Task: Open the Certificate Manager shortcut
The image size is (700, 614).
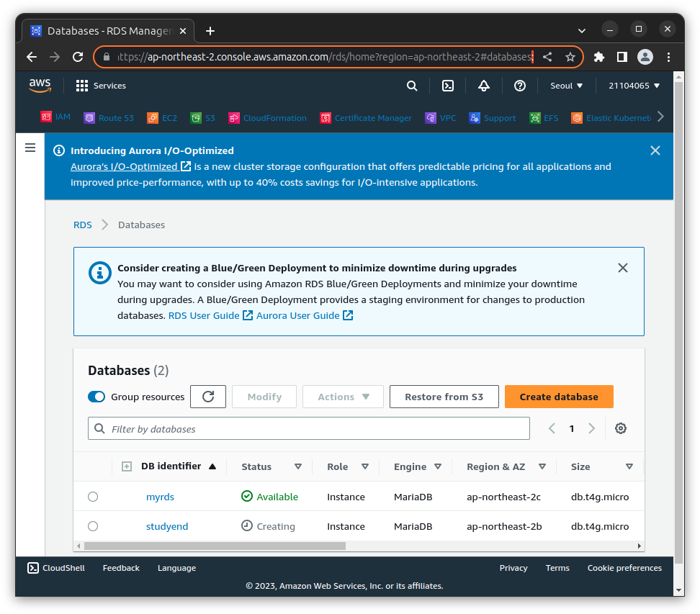Action: point(366,118)
